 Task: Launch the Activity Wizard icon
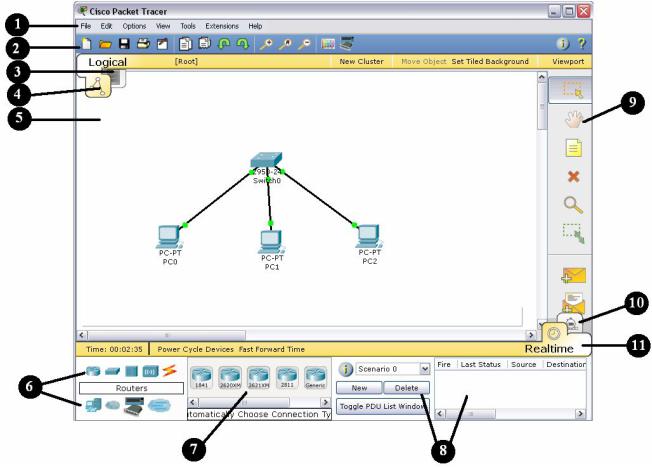pos(162,44)
